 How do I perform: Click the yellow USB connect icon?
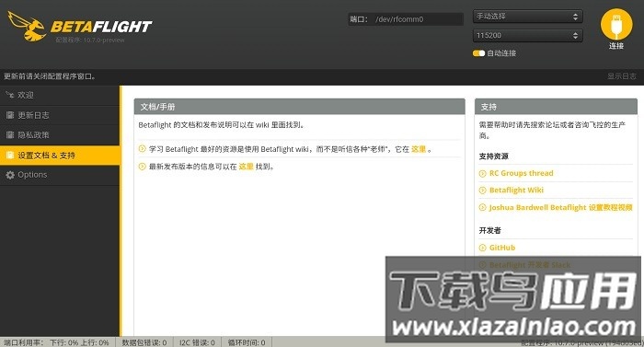616,24
